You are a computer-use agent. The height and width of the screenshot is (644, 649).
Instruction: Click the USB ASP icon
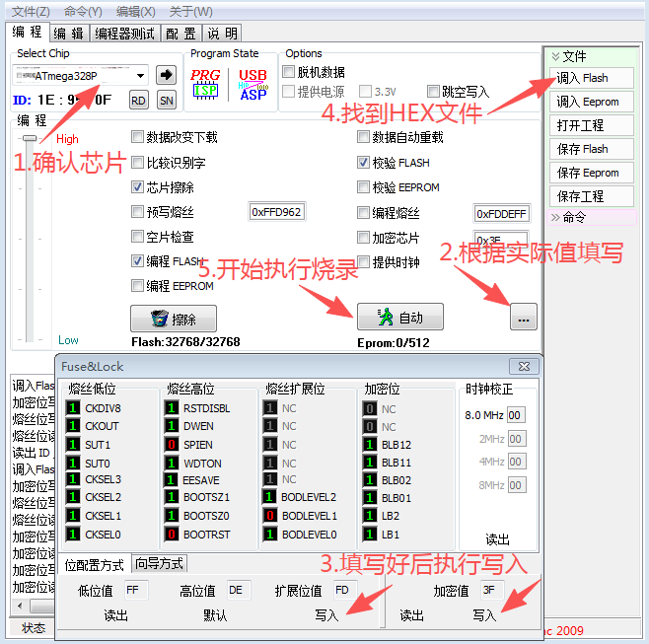click(252, 85)
